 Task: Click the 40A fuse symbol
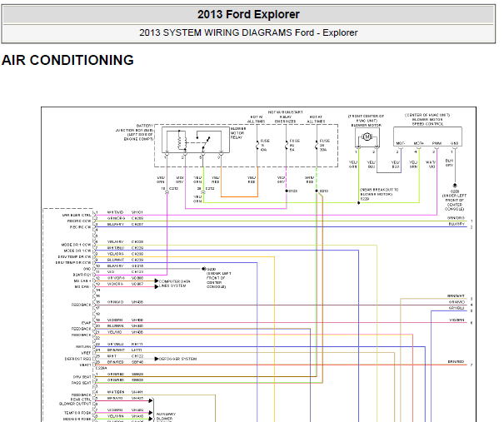click(x=257, y=145)
